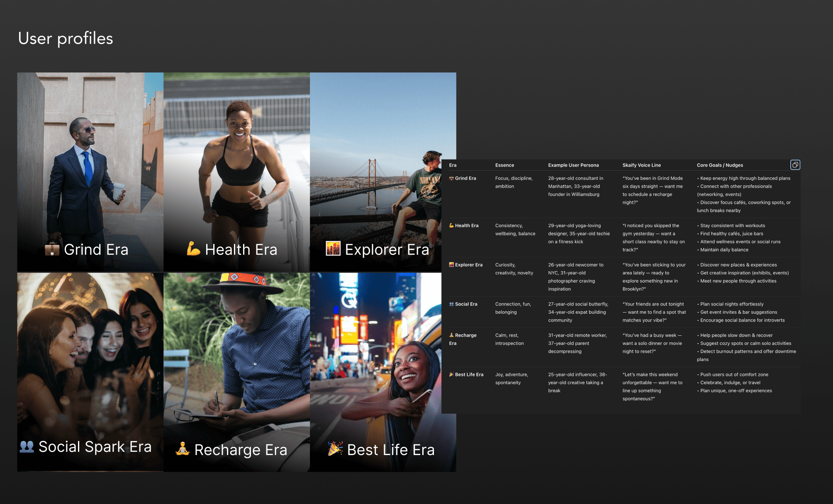Click the copy table icon
Screen dimensions: 833x504
coord(795,165)
